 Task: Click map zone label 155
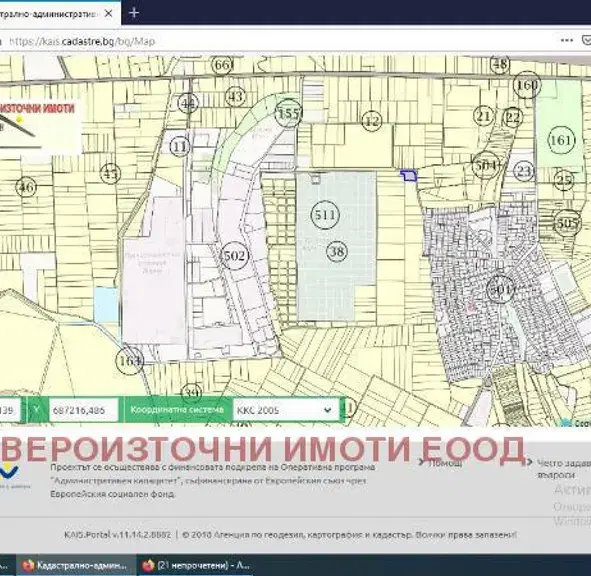coord(288,113)
